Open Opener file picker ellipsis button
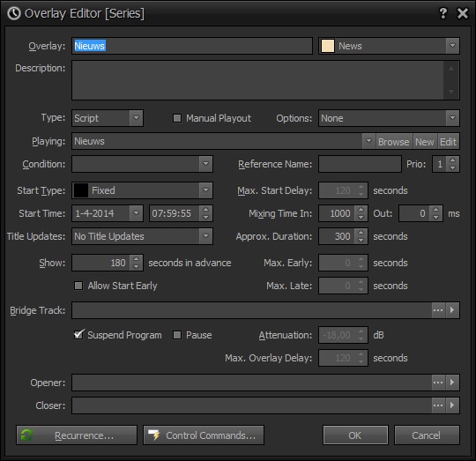This screenshot has height=461, width=476. [x=438, y=382]
